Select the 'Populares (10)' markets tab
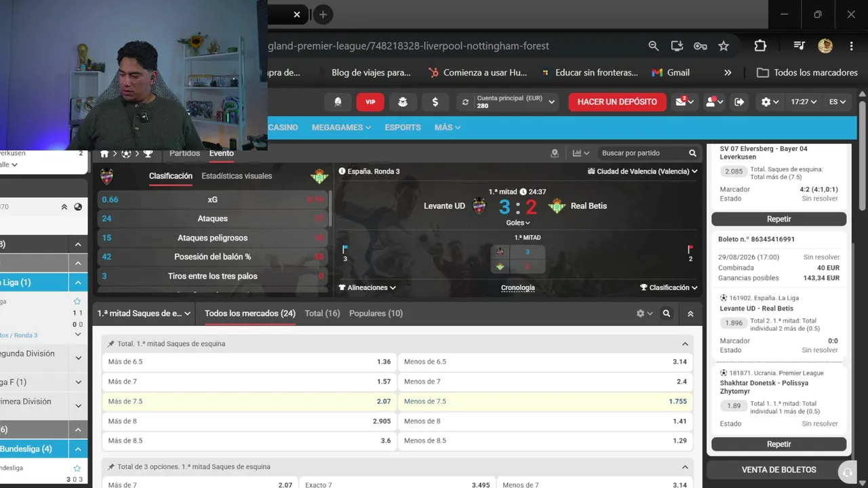Image resolution: width=868 pixels, height=488 pixels. point(376,314)
